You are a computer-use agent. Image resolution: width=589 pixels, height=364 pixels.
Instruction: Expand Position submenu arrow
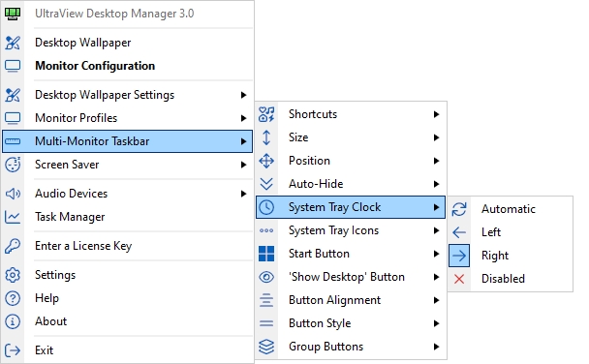436,161
